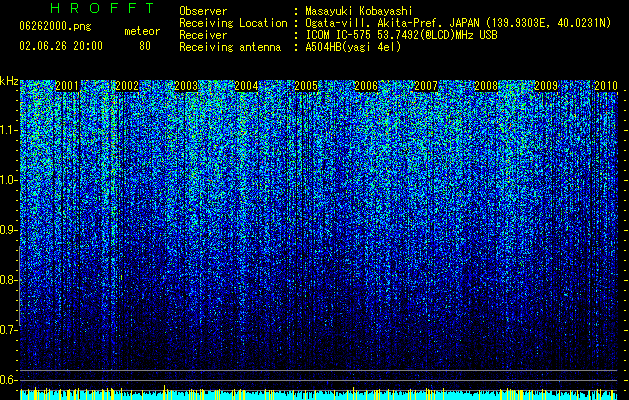Screen dimensions: 629x400
Task: Select the file name 06262000.png
Action: (x=55, y=26)
